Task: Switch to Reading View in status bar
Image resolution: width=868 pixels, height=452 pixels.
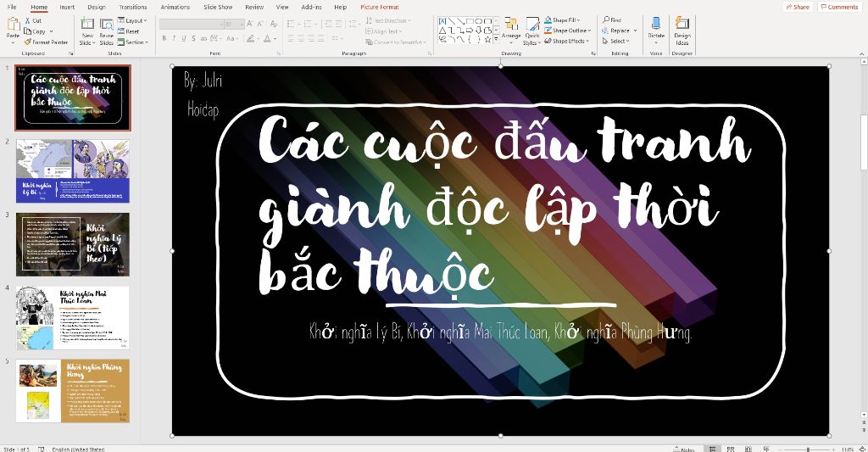Action: 748,449
